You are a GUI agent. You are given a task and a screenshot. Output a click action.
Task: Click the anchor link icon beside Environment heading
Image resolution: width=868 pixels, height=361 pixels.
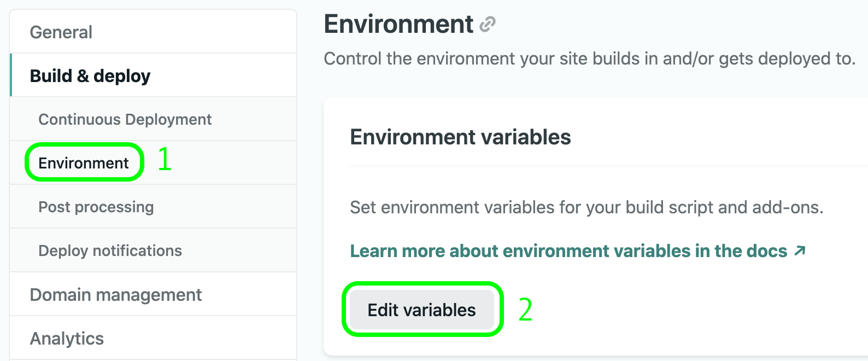[487, 24]
